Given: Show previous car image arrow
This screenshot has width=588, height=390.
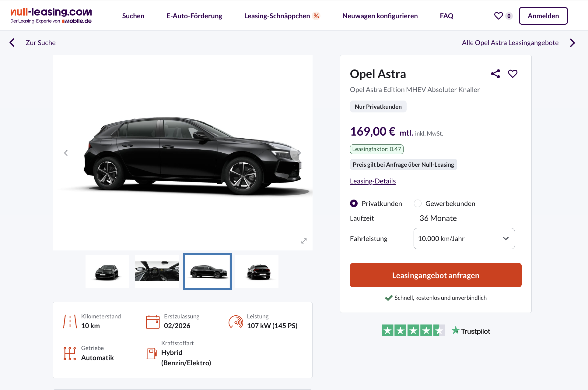Looking at the screenshot, I should pyautogui.click(x=66, y=153).
